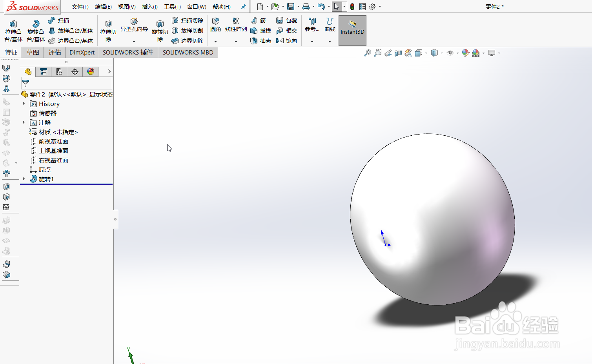Open the Hole Wizard dropdown arrow
Viewport: 592px width, 364px height.
coord(134,42)
